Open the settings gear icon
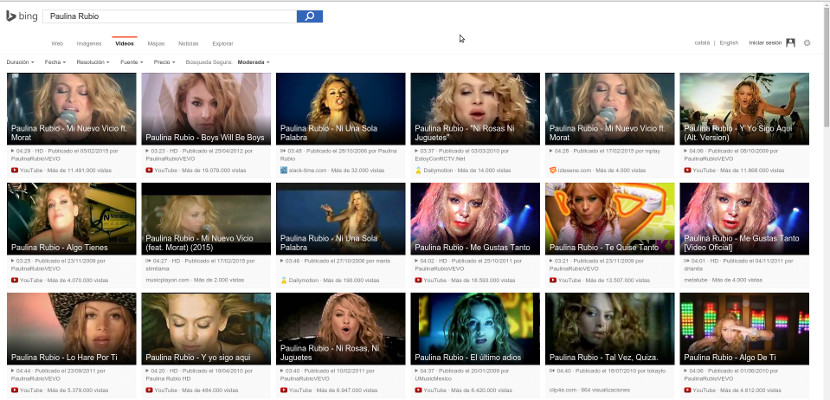The width and height of the screenshot is (830, 400). (807, 43)
